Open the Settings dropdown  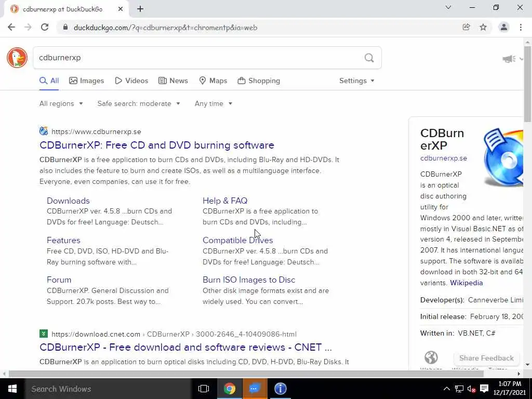(x=357, y=81)
